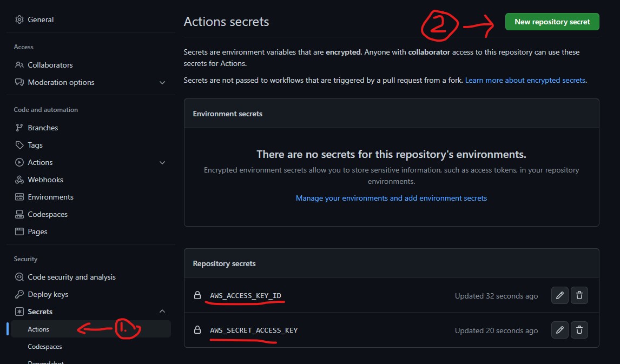
Task: Select Actions under the Secrets section
Action: (38, 328)
